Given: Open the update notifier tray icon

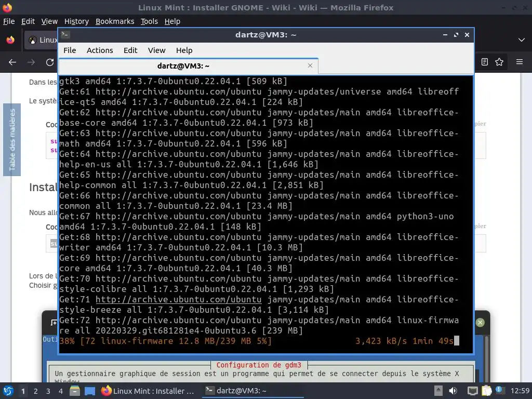Looking at the screenshot, I should (x=500, y=390).
